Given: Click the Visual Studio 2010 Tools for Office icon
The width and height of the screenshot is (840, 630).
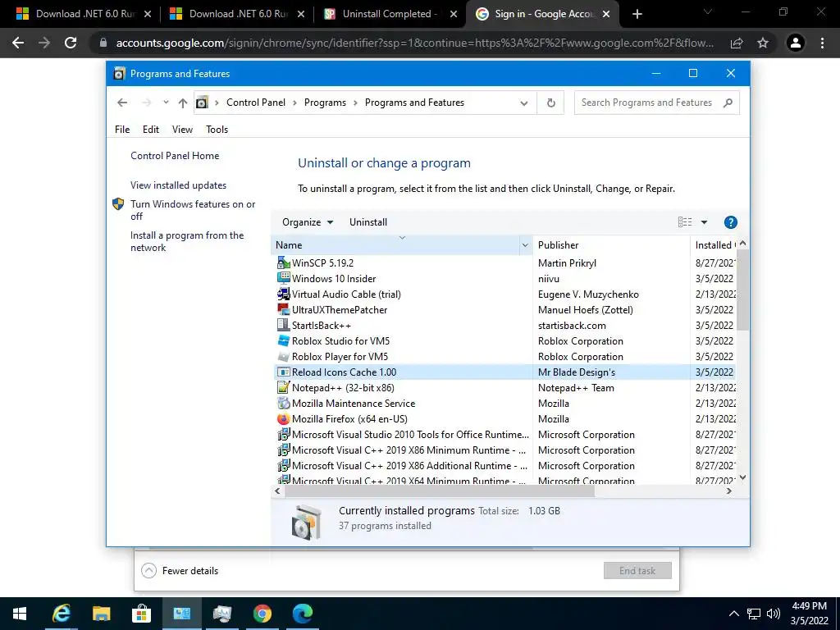Looking at the screenshot, I should [x=283, y=435].
